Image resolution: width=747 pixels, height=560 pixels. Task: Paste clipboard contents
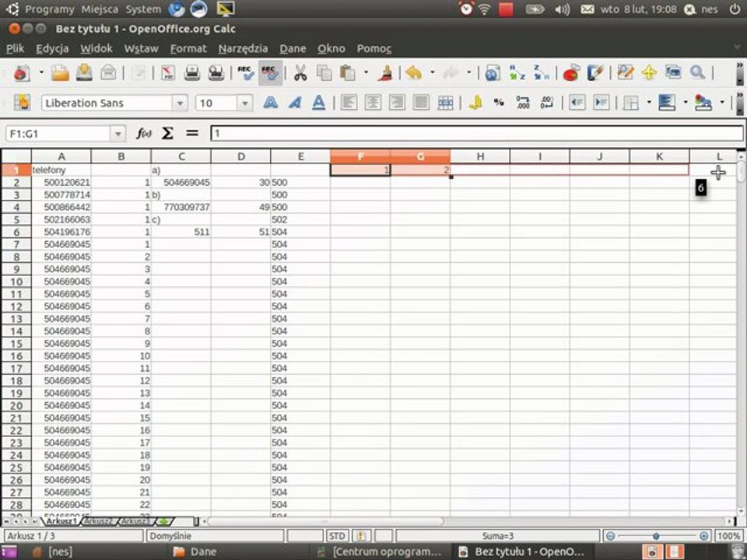(348, 73)
